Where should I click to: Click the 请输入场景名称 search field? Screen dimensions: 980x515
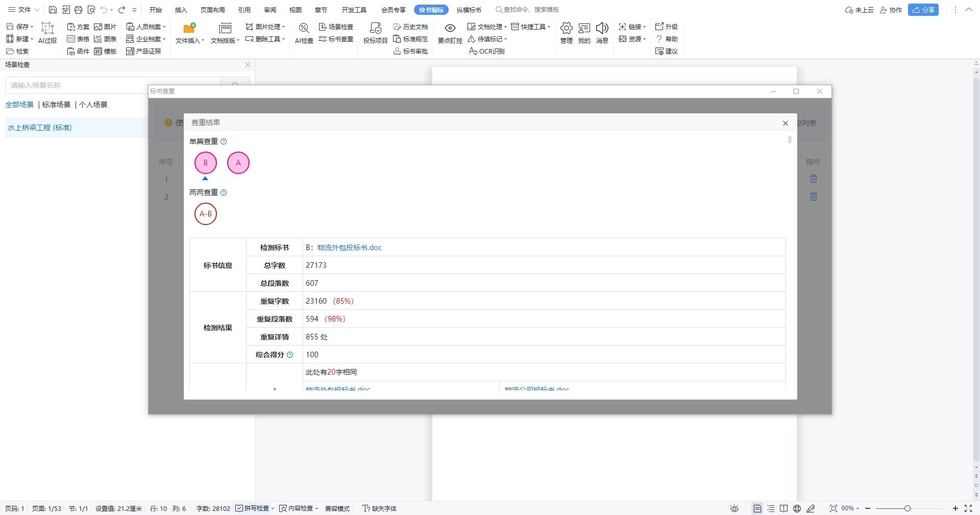pyautogui.click(x=77, y=85)
